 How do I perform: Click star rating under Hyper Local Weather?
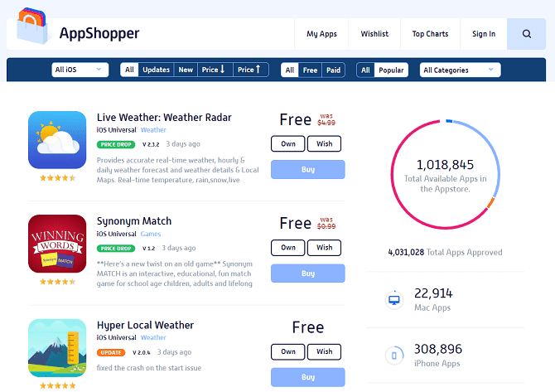pyautogui.click(x=57, y=385)
